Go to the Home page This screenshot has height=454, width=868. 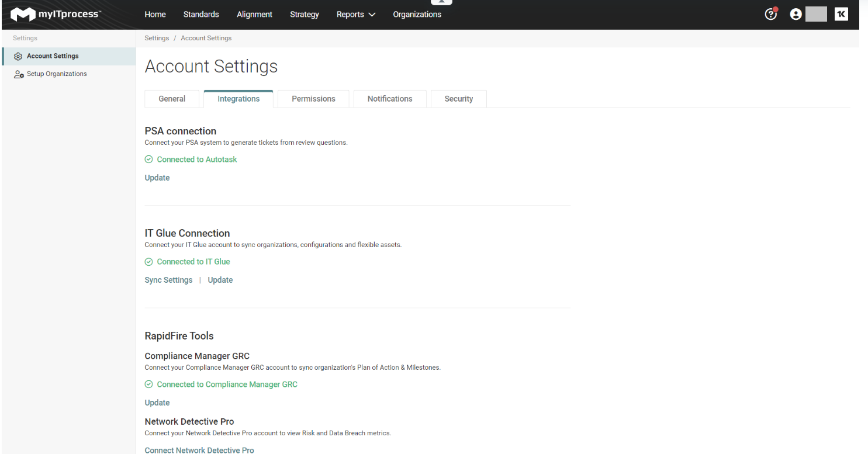pos(155,15)
